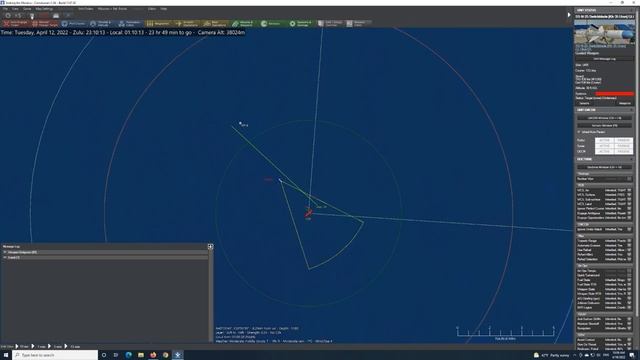Open the Unit Orders menu

point(85,9)
